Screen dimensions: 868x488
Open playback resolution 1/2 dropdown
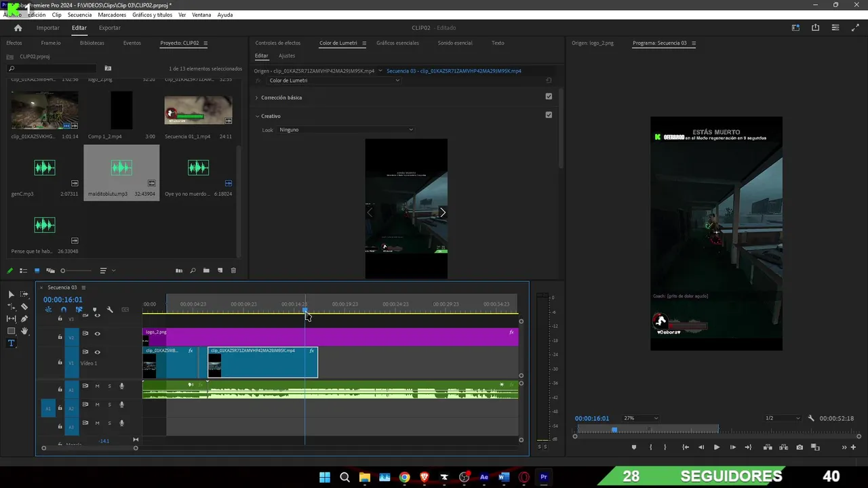coord(783,418)
